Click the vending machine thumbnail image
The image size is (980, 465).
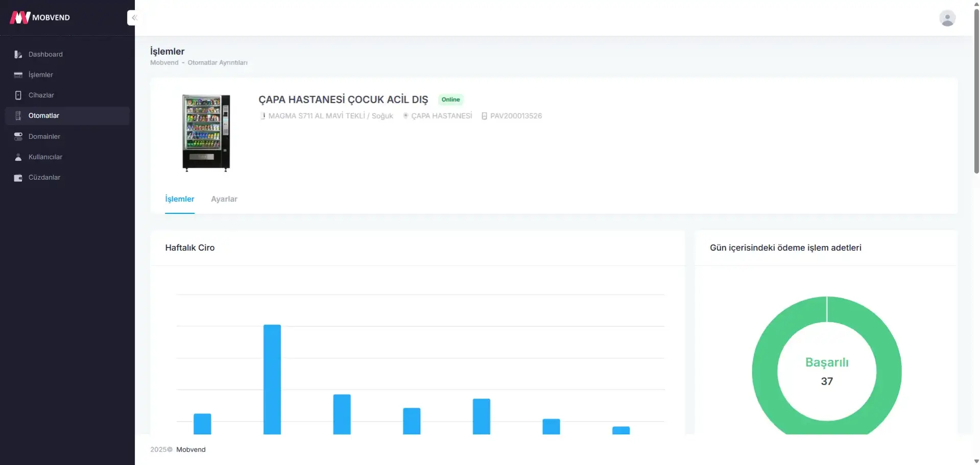click(206, 132)
